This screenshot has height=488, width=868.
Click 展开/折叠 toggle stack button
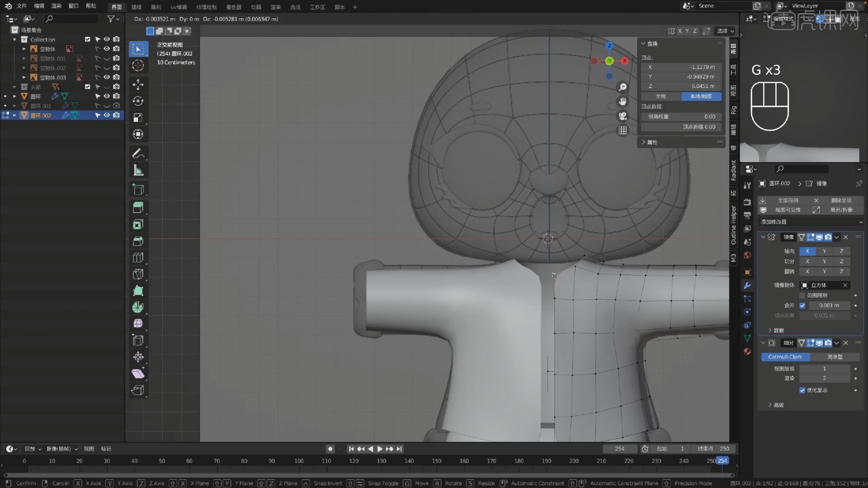pyautogui.click(x=838, y=210)
